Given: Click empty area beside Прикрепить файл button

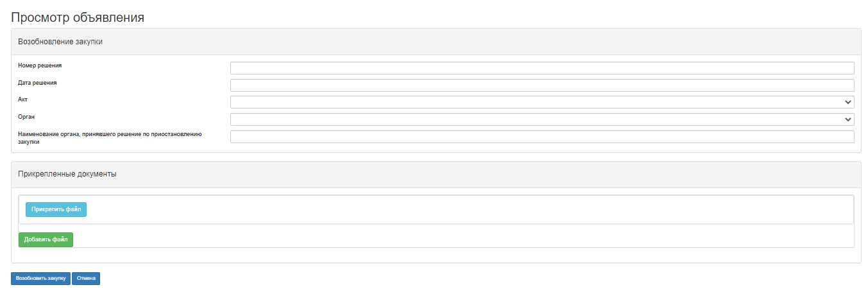Looking at the screenshot, I should (449, 210).
